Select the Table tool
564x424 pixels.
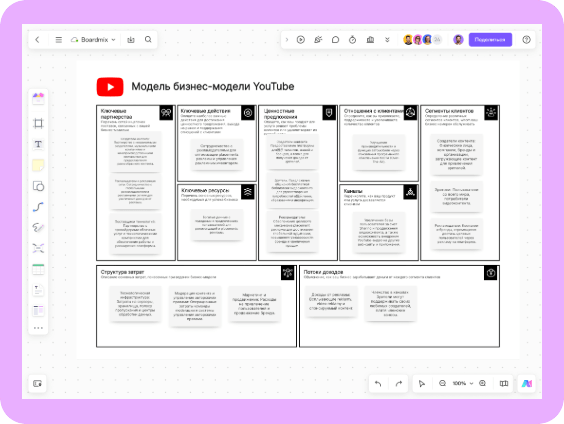38,269
